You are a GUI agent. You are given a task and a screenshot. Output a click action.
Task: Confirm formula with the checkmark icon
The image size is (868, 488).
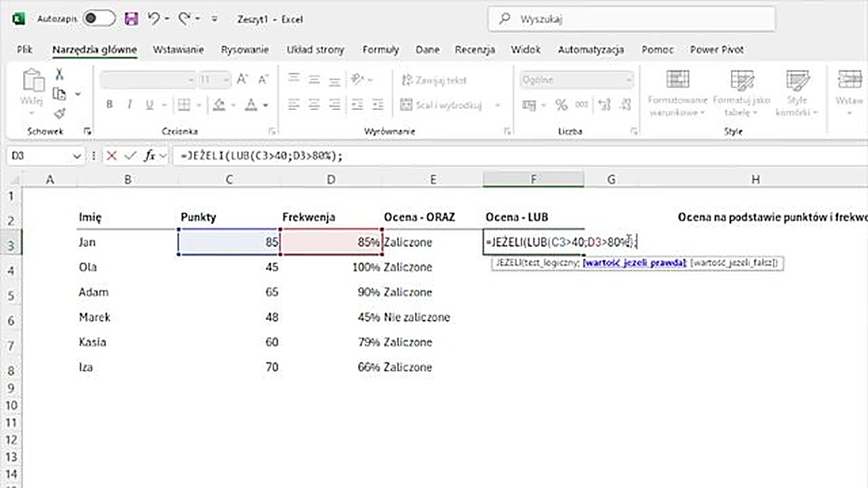tap(130, 156)
